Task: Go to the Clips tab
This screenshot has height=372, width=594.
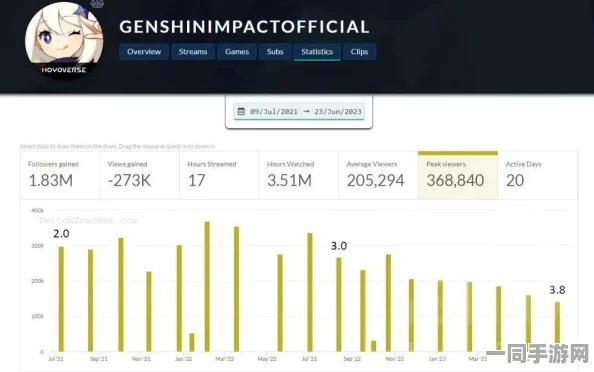Action: coord(359,52)
